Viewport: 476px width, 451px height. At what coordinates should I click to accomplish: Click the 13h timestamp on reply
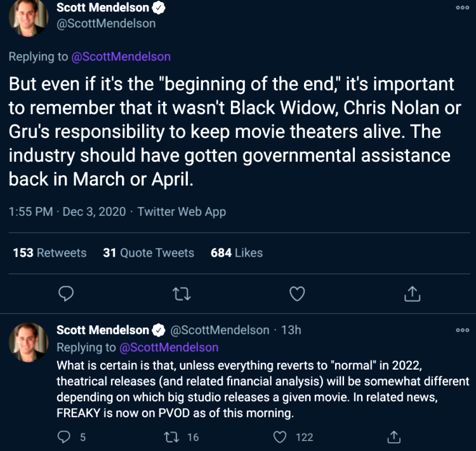coord(291,330)
